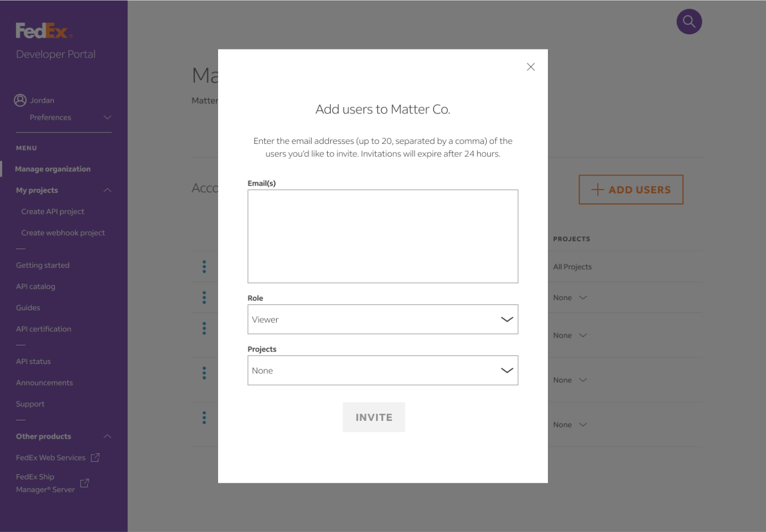The image size is (766, 532).
Task: Open the Projects dropdown showing None
Action: [x=382, y=370]
